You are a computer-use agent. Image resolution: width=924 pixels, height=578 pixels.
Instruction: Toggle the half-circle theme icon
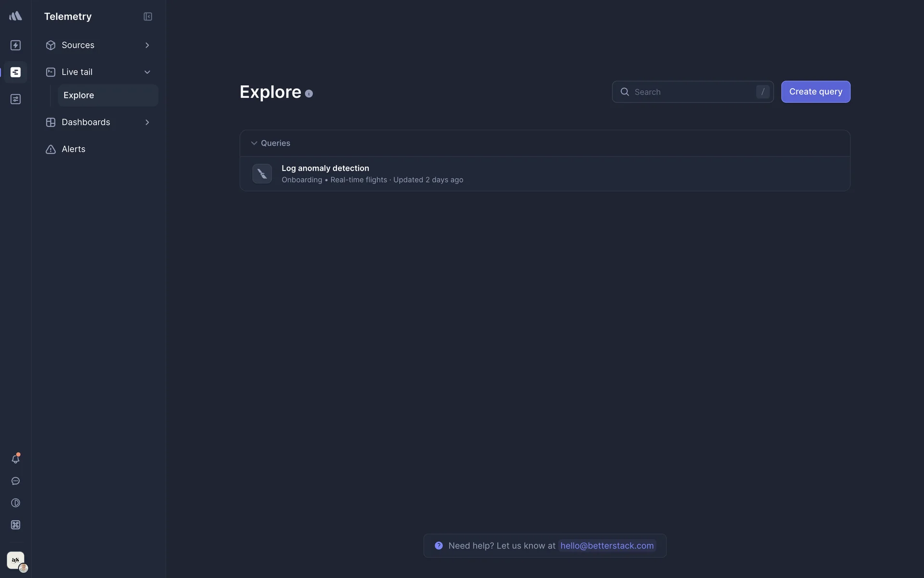15,503
